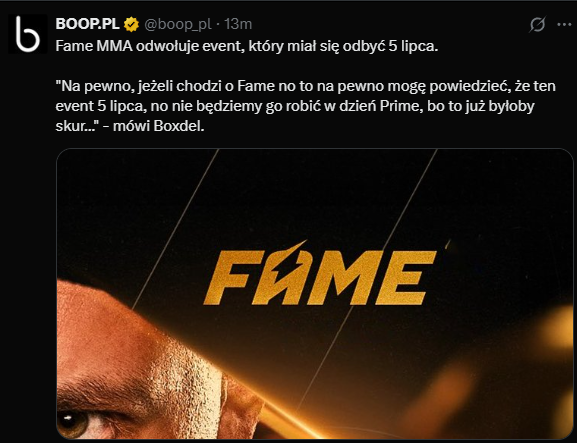Open the attached Fame image
Viewport: 577px width, 443px height.
point(315,293)
